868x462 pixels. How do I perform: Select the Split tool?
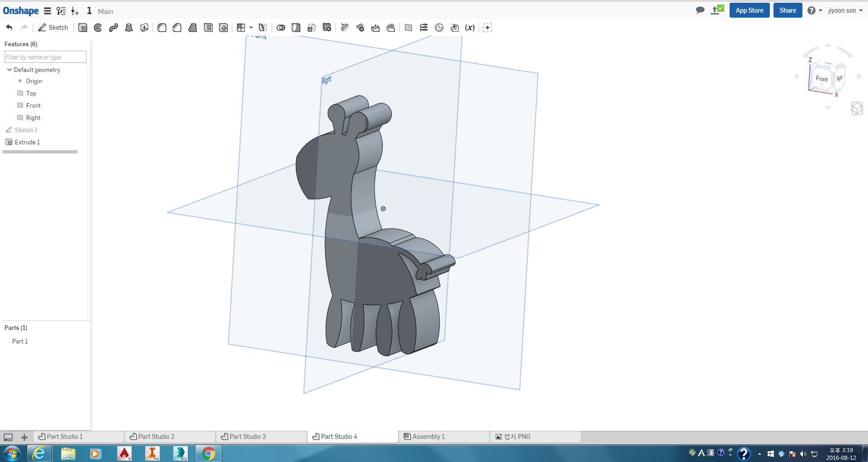click(296, 28)
